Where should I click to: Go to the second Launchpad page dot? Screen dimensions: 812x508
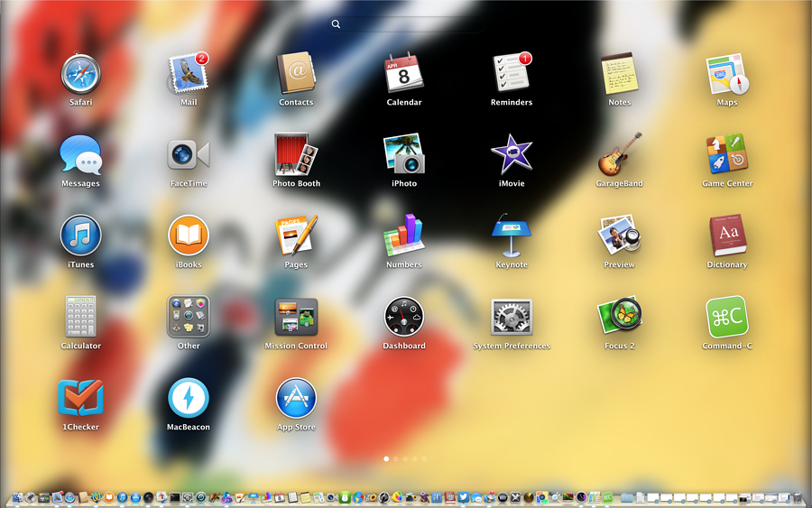tap(396, 458)
